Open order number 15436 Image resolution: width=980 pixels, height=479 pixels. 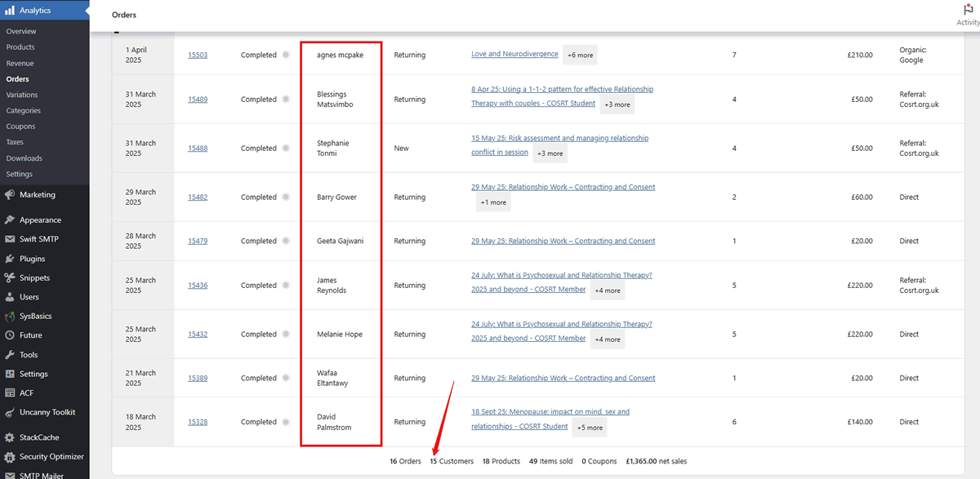(198, 286)
